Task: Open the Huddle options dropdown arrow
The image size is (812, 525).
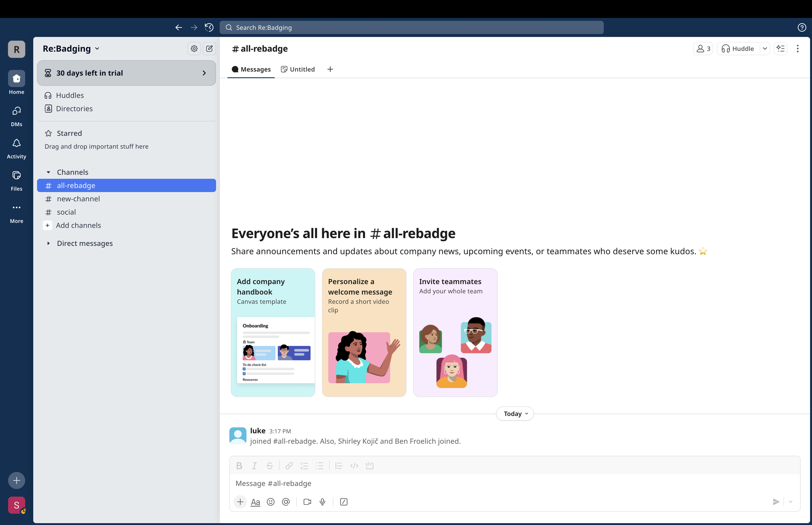Action: click(x=765, y=49)
